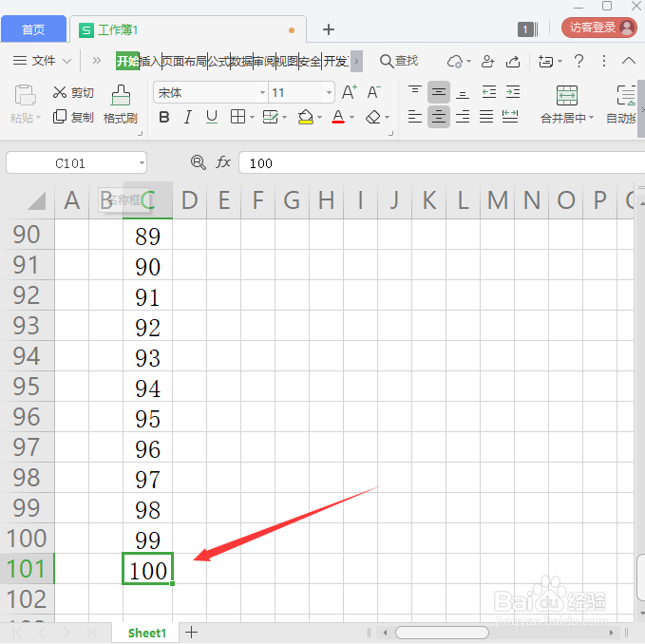
Task: Switch to the 插入 ribbon tab
Action: point(150,61)
